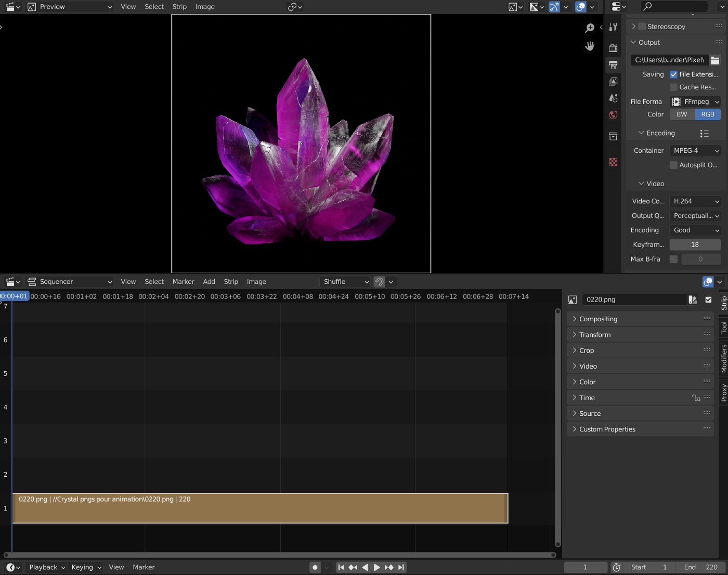Open the Output properties printer icon

coord(614,65)
